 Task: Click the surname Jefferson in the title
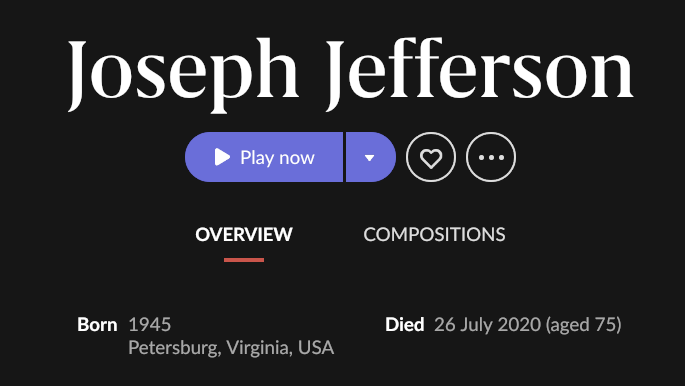(481, 74)
